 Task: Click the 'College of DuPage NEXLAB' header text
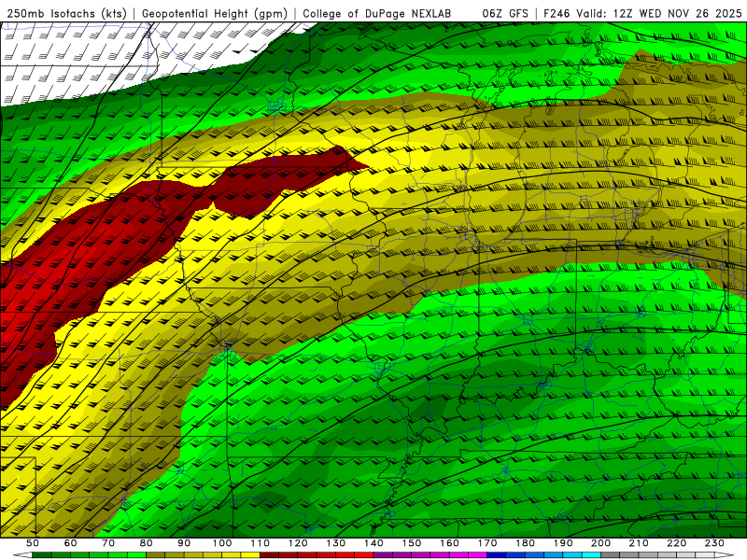click(376, 14)
